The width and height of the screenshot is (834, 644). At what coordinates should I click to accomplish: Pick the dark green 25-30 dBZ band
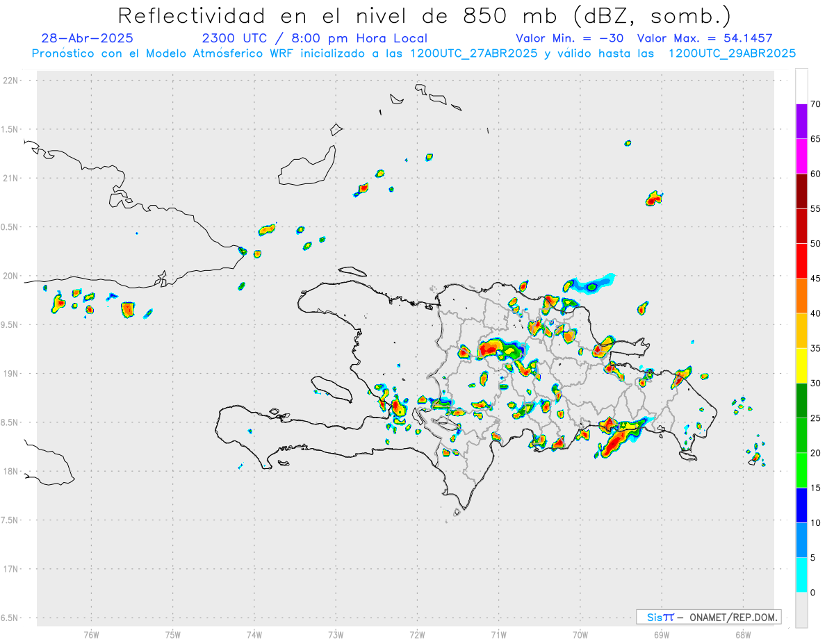point(801,401)
